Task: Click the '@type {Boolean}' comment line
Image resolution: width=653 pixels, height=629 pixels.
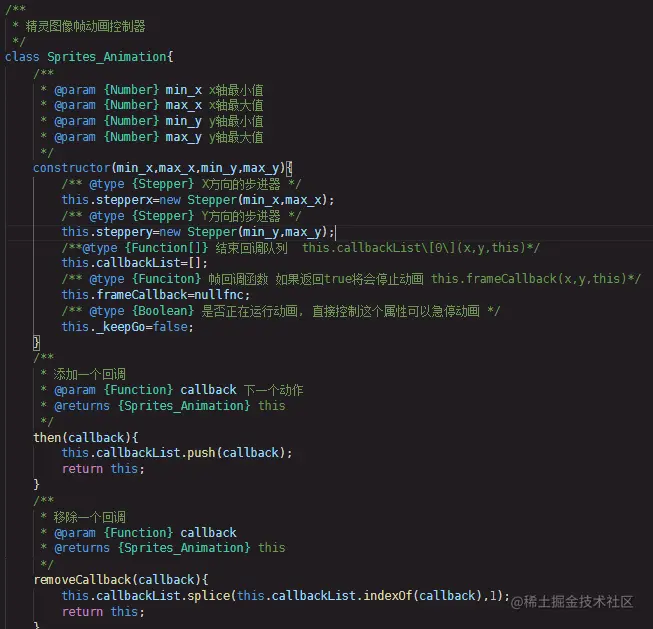Action: [281, 311]
